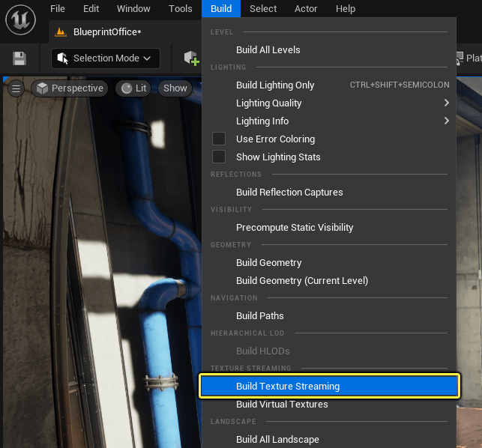Image resolution: width=482 pixels, height=448 pixels.
Task: Open the Window menu
Action: [133, 8]
